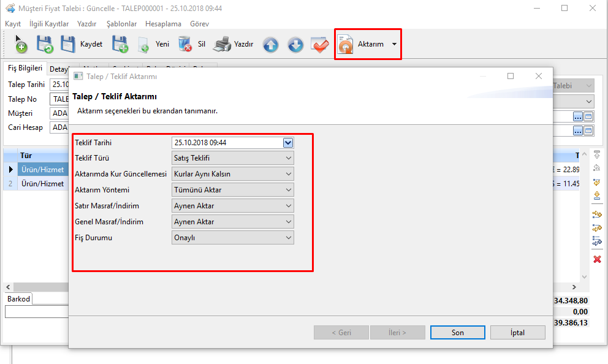The image size is (608, 364).
Task: Open the Şablonlar menu
Action: pos(121,24)
